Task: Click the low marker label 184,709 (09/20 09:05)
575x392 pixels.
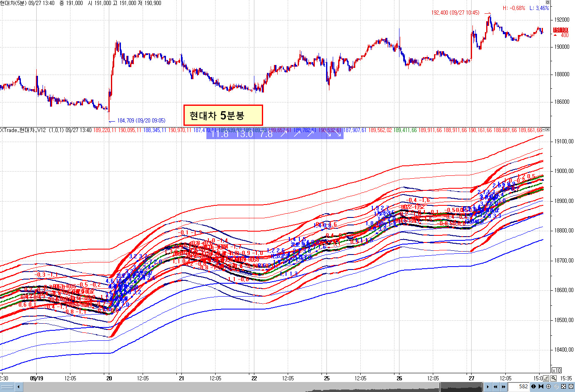Action: point(141,120)
